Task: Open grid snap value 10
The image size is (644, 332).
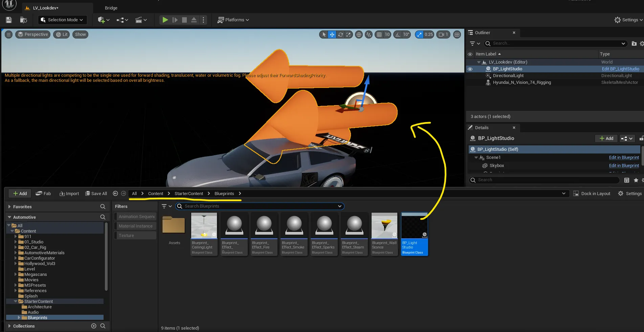Action: point(387,34)
